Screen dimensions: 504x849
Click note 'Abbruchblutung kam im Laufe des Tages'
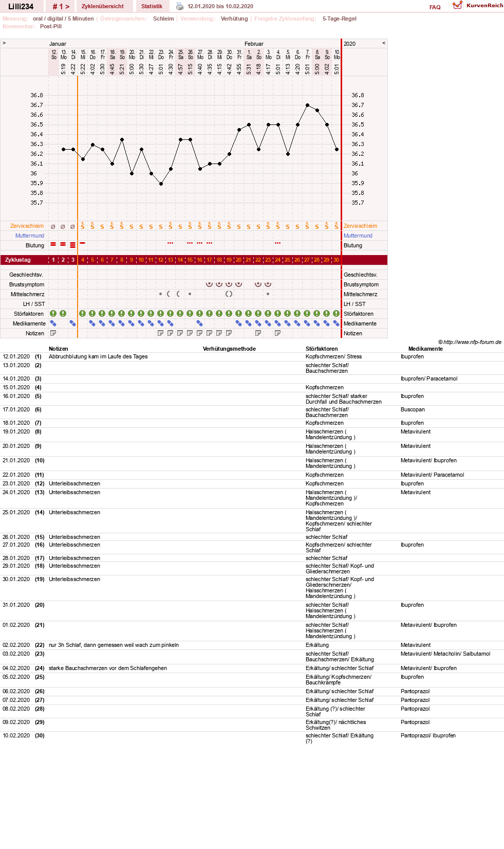(98, 356)
